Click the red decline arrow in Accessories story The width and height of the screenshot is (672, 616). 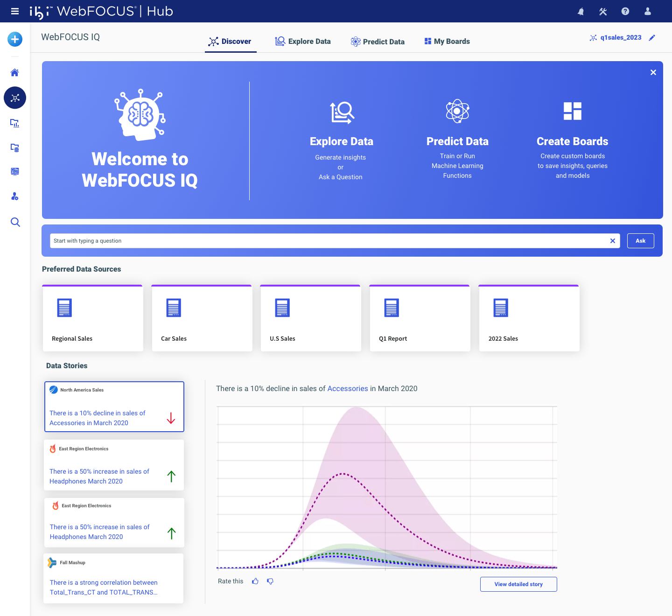[171, 418]
